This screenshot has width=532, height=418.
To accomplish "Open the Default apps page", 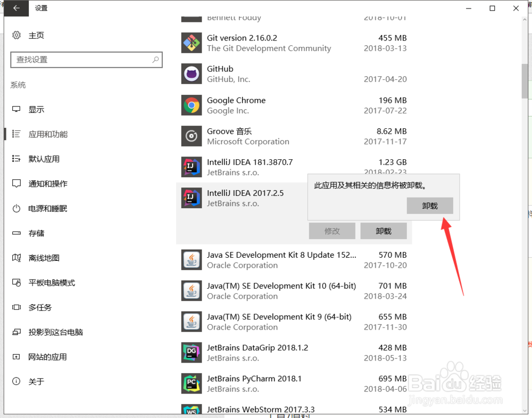I will click(44, 159).
